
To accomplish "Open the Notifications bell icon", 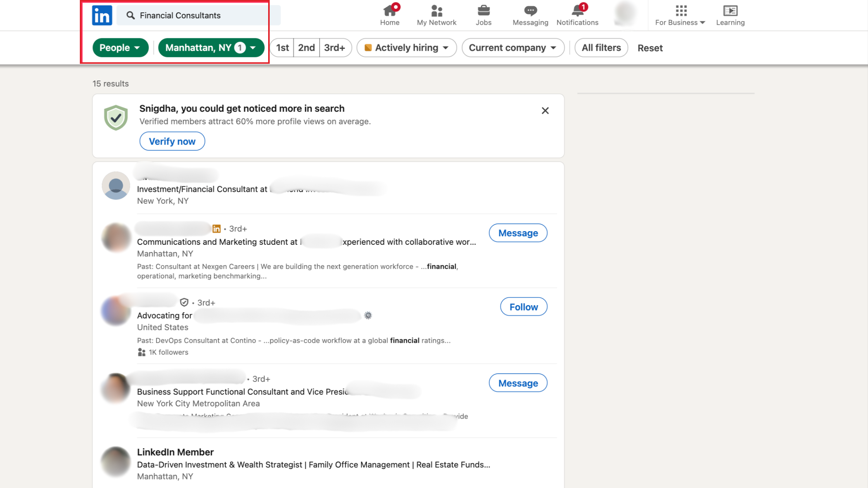I will (x=578, y=10).
